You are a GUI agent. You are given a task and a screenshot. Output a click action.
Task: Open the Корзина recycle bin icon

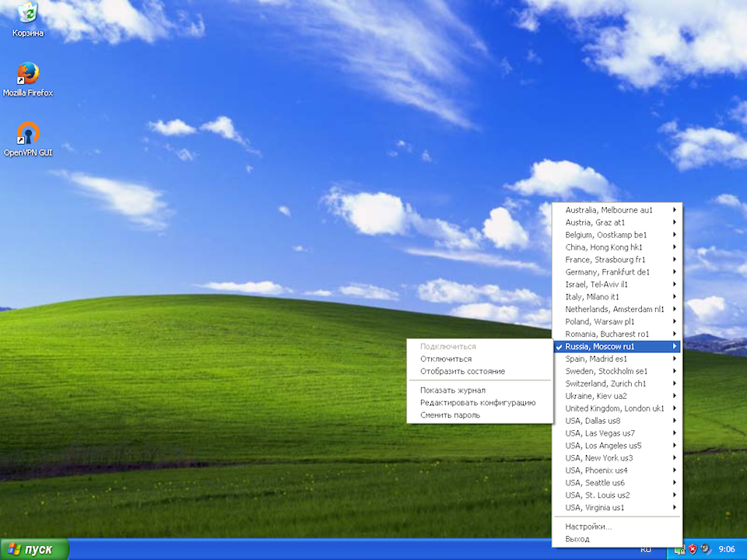click(x=28, y=19)
